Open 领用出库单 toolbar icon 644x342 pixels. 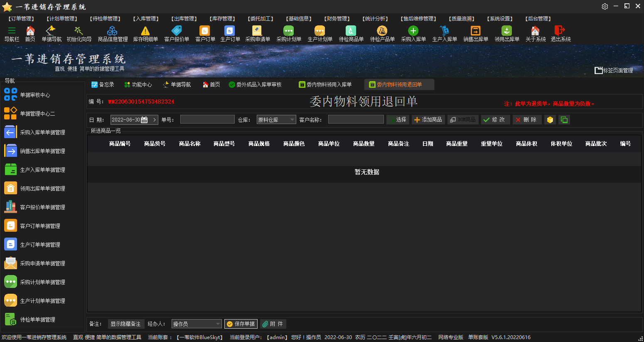point(507,34)
